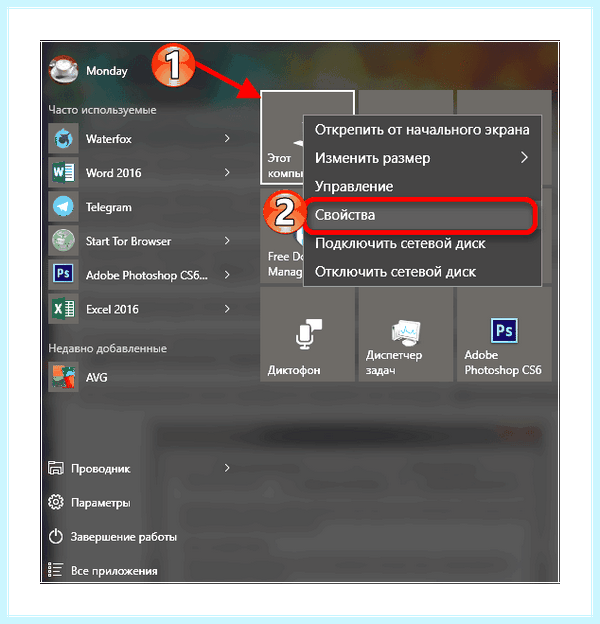Select Свойства in the context menu
This screenshot has width=600, height=624.
[x=422, y=215]
